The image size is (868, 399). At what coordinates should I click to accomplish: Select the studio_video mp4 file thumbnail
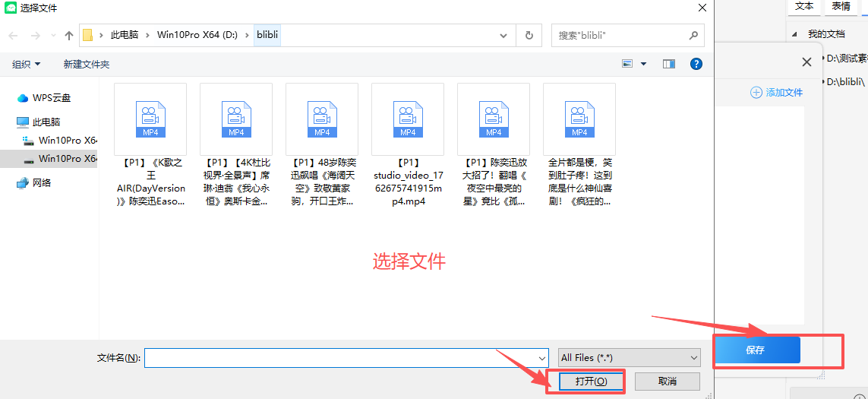point(408,120)
